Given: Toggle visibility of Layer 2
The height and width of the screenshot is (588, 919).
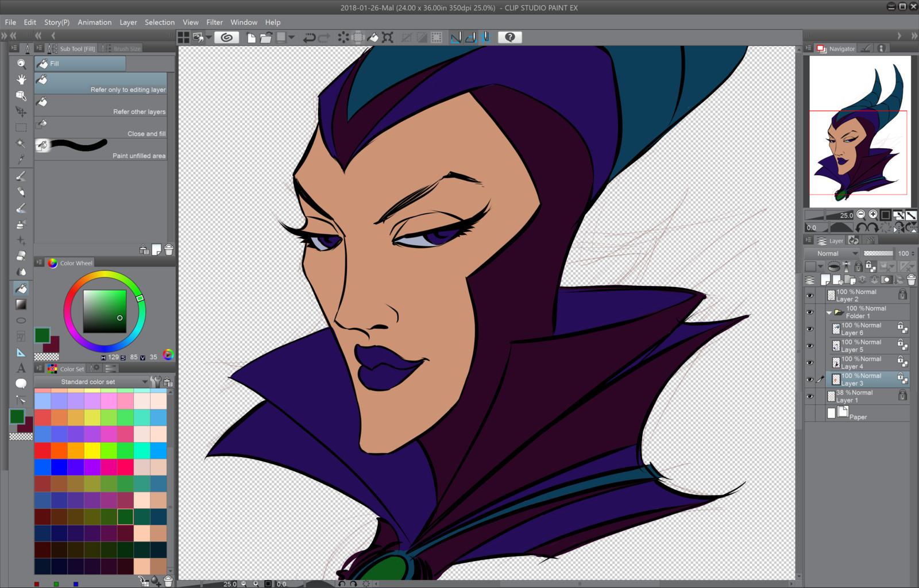Looking at the screenshot, I should 810,296.
